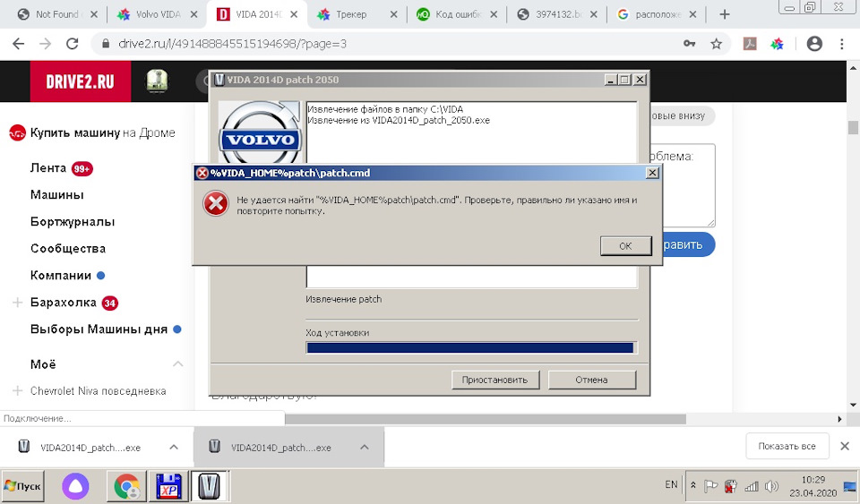This screenshot has width=860, height=504.
Task: Open the Компании sidebar item
Action: tap(61, 276)
